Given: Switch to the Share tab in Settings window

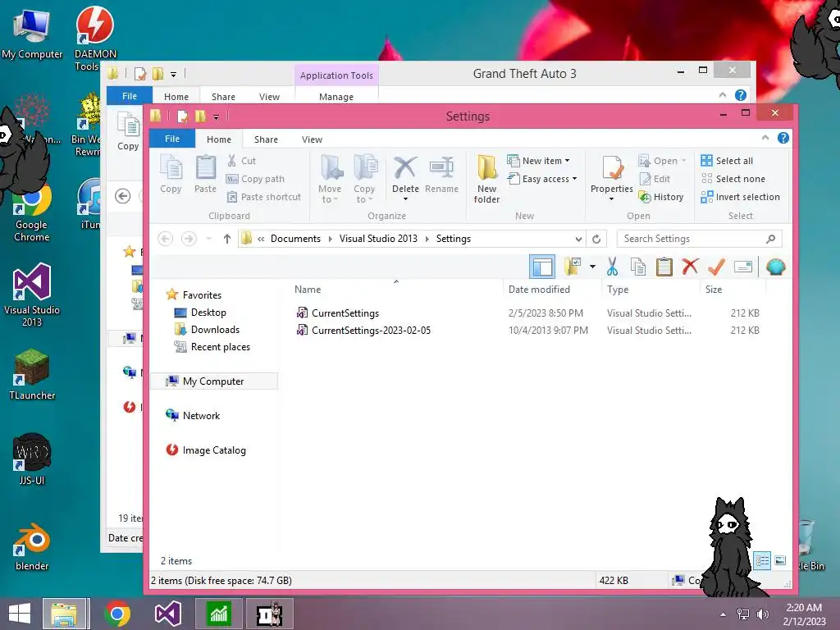Looking at the screenshot, I should (x=266, y=139).
